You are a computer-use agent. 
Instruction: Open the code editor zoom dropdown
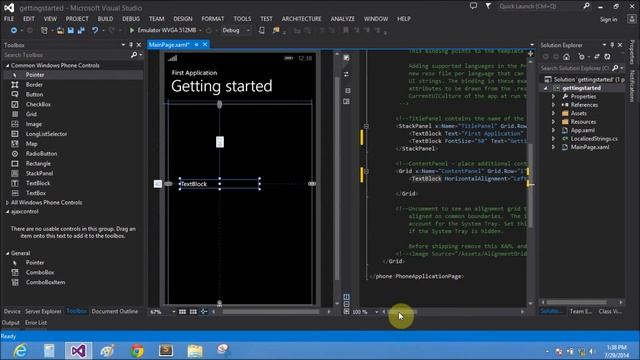coord(377,312)
